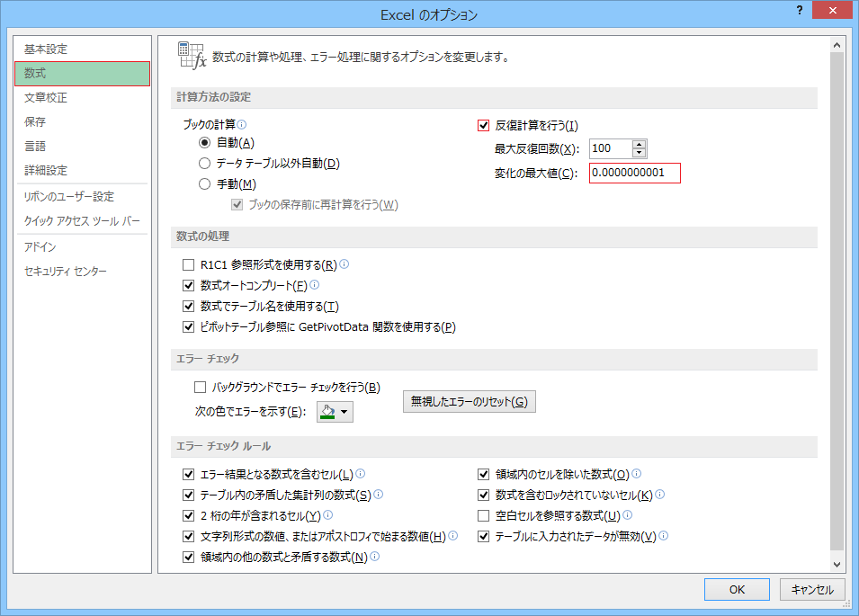The image size is (859, 616).
Task: Open 基本設定 category
Action: [82, 49]
